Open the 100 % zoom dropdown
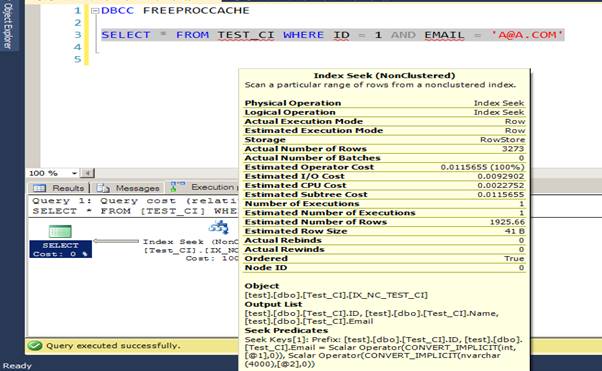 tap(74, 173)
